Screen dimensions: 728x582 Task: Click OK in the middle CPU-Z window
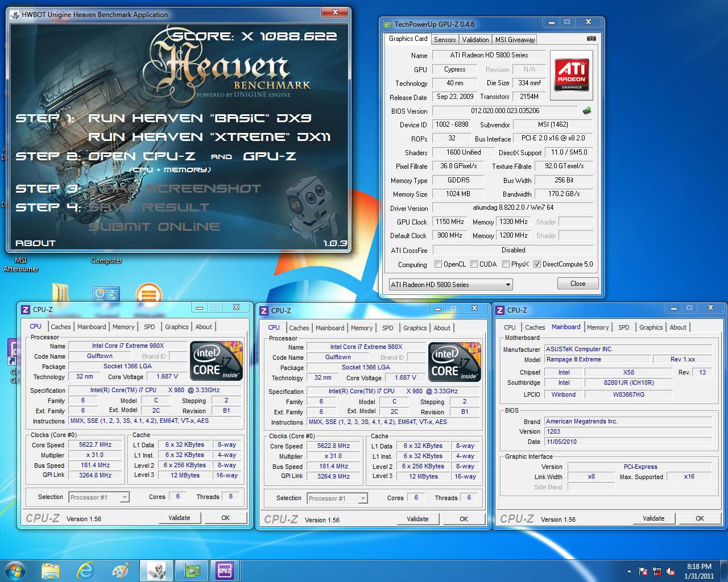click(x=464, y=519)
